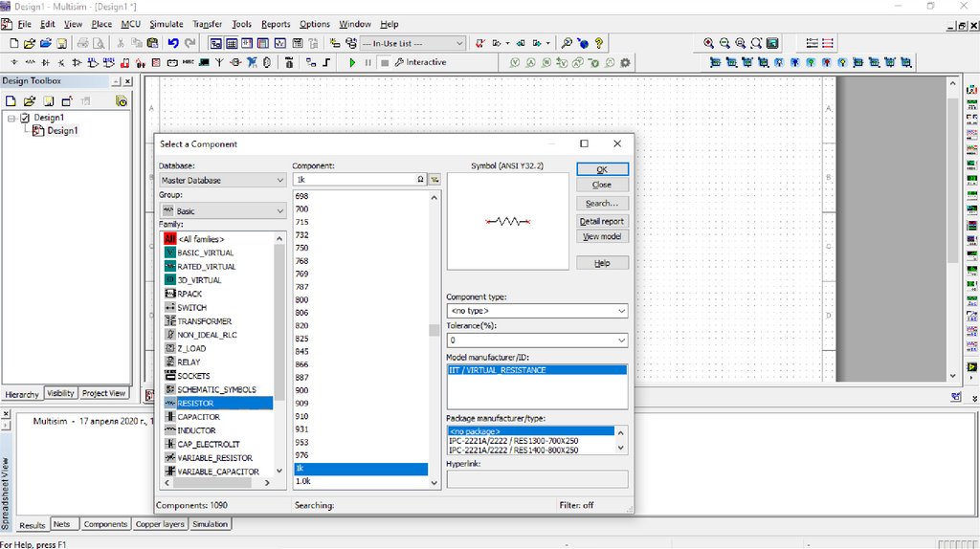
Task: Collapse the Design1 tree node
Action: pos(11,118)
